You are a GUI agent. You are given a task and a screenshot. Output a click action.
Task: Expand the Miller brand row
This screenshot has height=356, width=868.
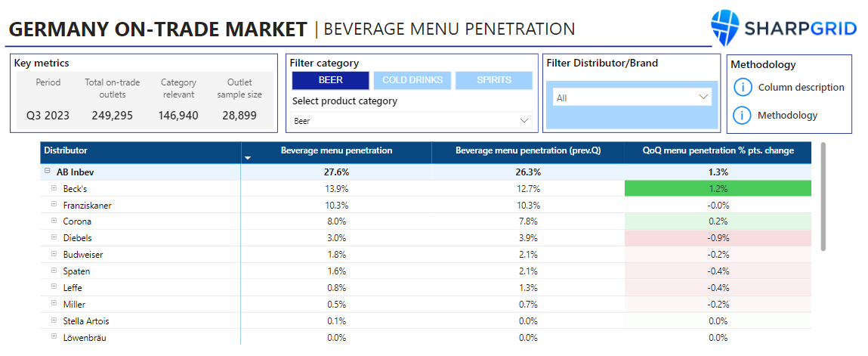pyautogui.click(x=54, y=303)
